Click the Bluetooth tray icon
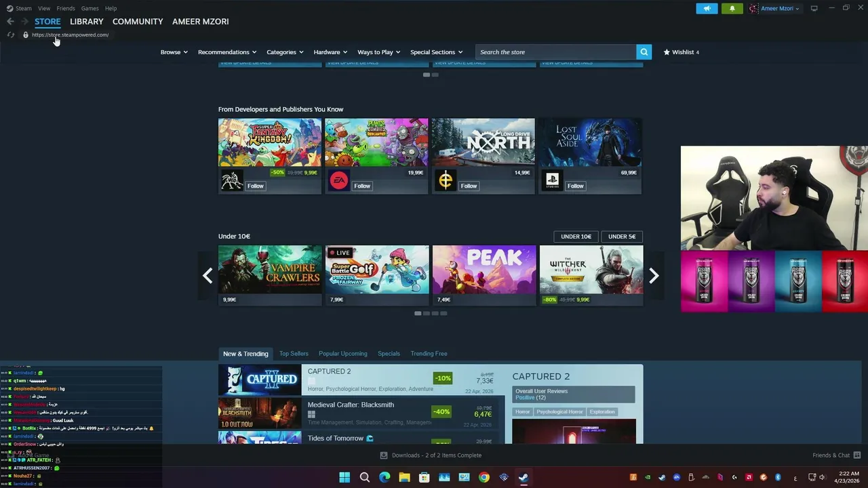868x488 pixels. 778,477
